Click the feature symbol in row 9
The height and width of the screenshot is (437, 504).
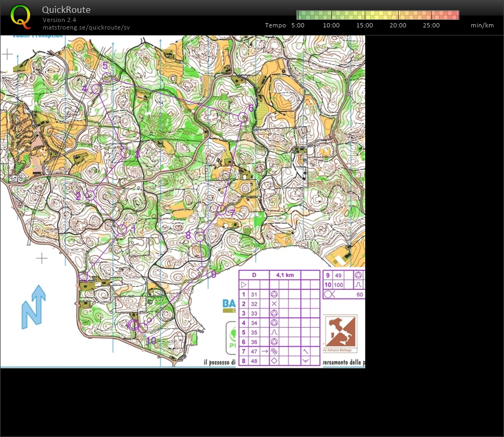358,275
